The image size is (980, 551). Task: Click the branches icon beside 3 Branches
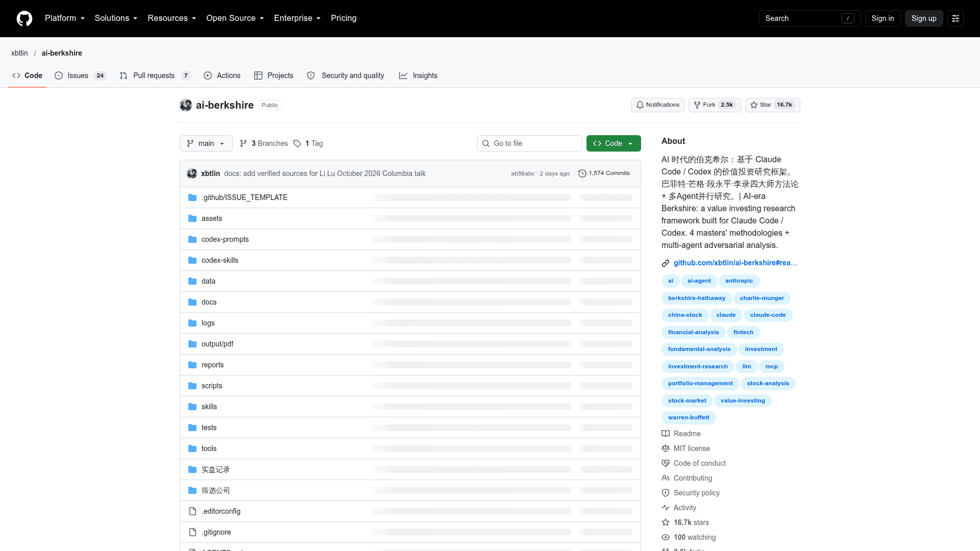click(x=243, y=143)
